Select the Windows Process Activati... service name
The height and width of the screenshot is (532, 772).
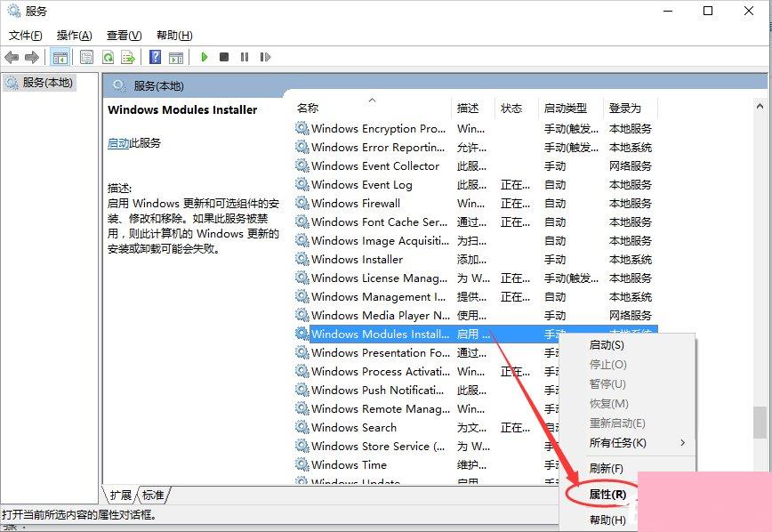pyautogui.click(x=381, y=371)
